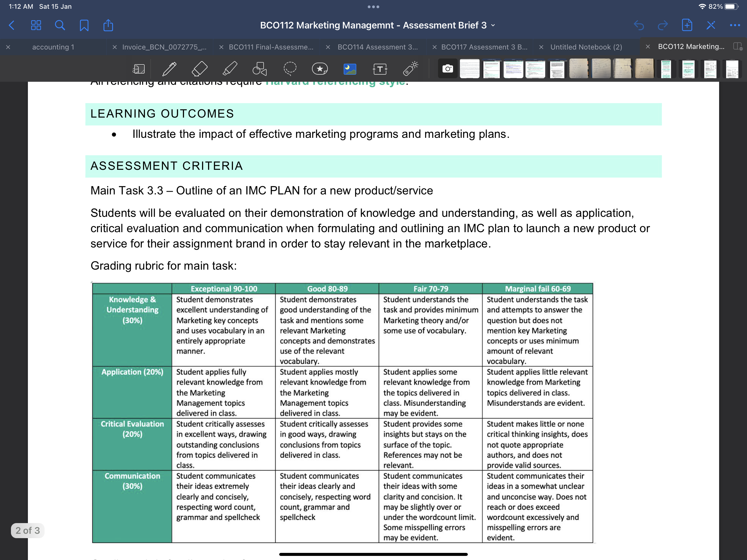Screen dimensions: 747x560
Task: Select the BCO112 Marketing tab
Action: [691, 46]
